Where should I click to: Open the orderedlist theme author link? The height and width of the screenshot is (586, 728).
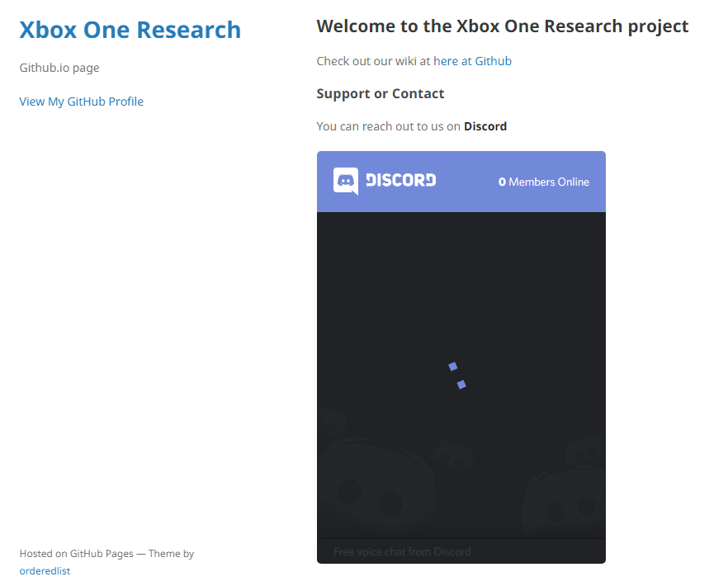(x=45, y=570)
